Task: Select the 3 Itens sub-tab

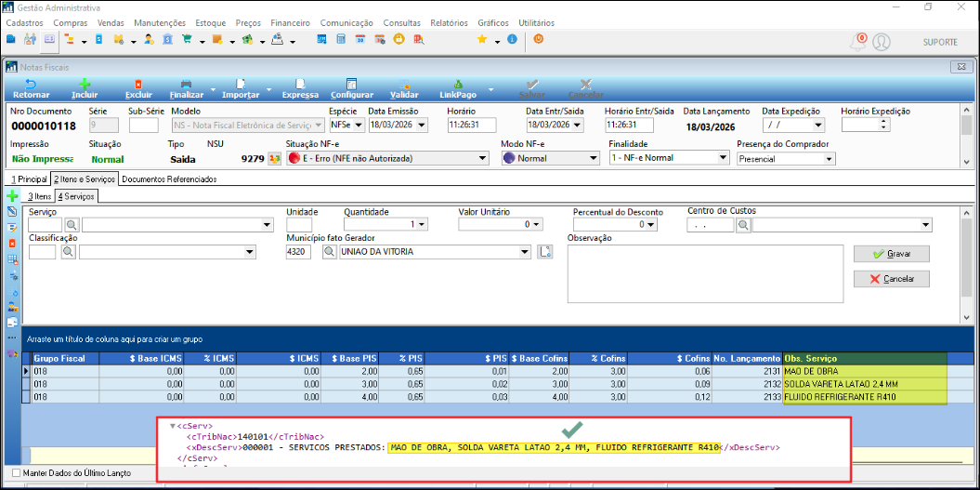Action: 38,196
